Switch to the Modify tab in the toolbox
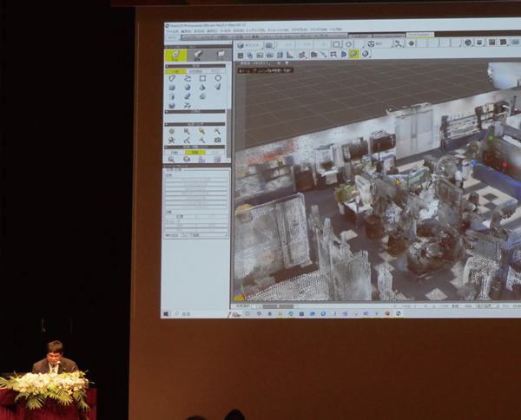The height and width of the screenshot is (420, 521). click(x=198, y=56)
